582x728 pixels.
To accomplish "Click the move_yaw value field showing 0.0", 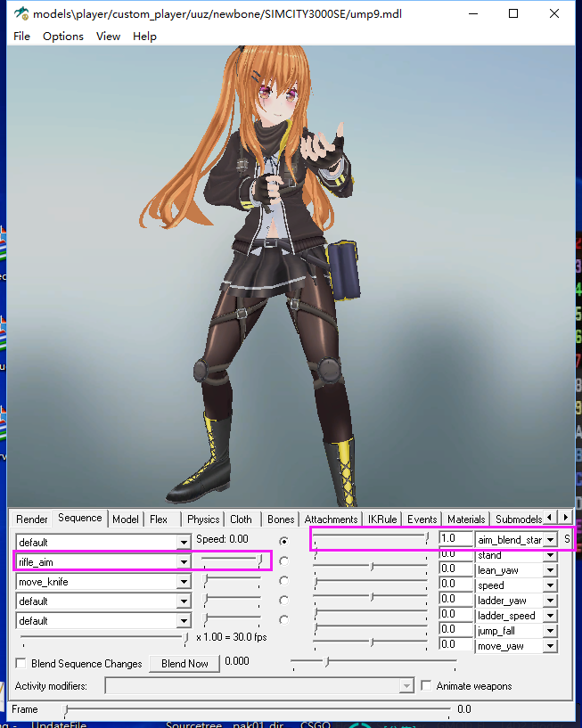I will point(455,645).
